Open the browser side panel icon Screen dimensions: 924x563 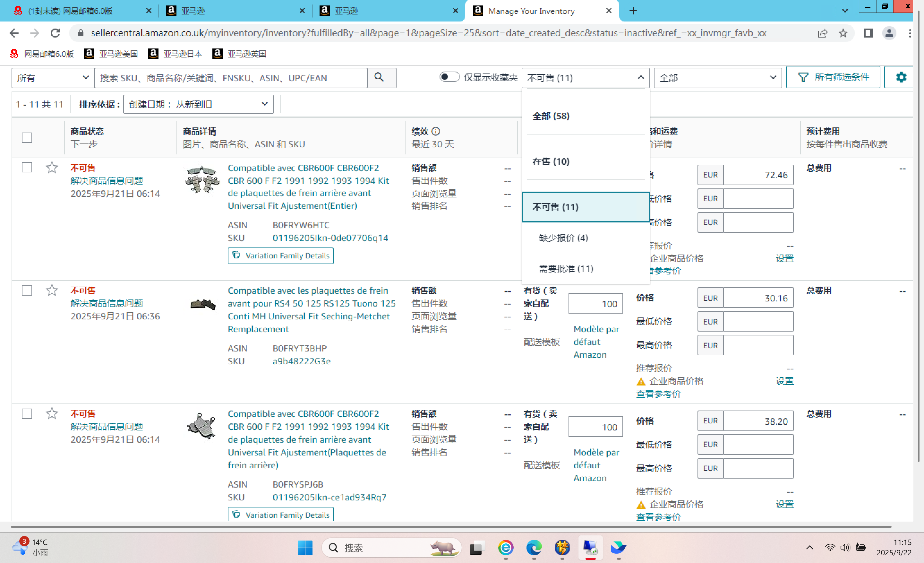click(868, 33)
